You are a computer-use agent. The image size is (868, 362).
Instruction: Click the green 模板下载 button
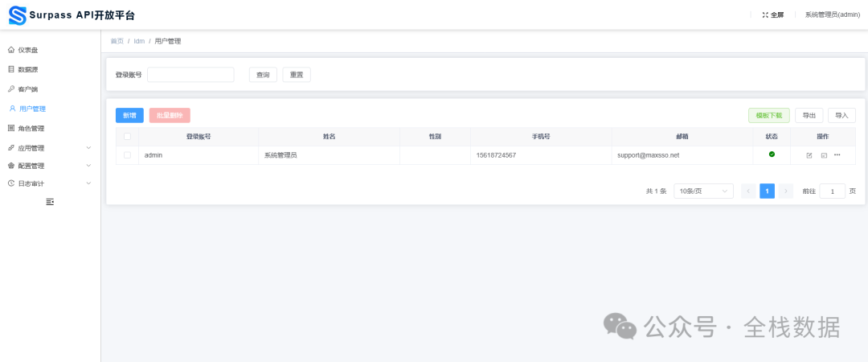[x=768, y=116]
